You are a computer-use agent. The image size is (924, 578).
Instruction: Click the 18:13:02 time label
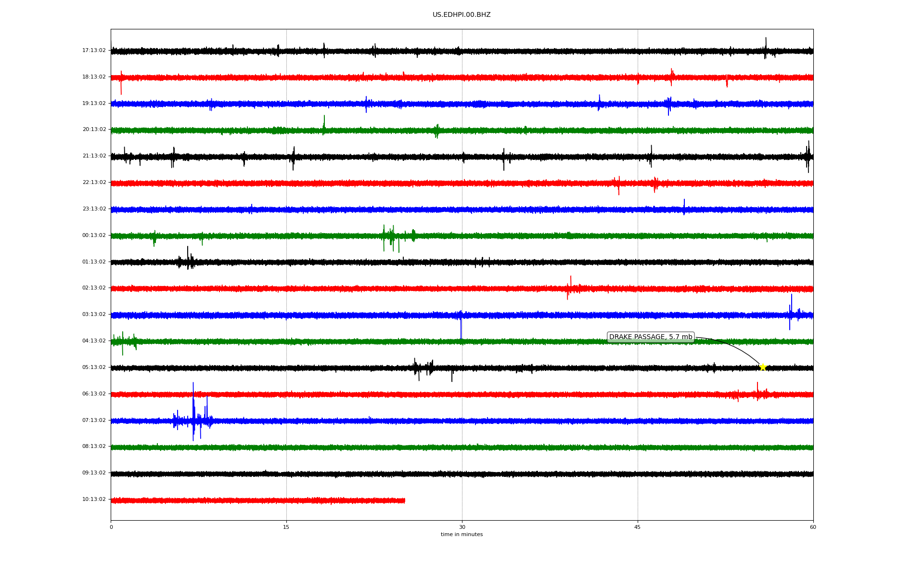pyautogui.click(x=94, y=77)
